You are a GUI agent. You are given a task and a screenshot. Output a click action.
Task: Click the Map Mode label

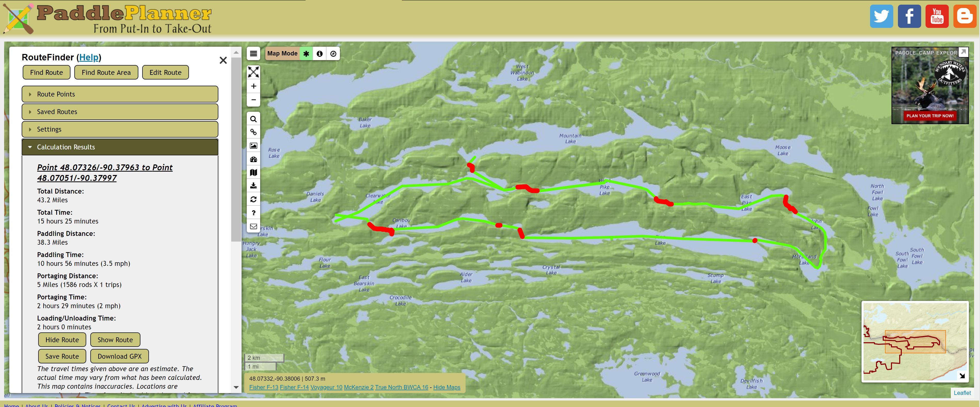pos(282,54)
